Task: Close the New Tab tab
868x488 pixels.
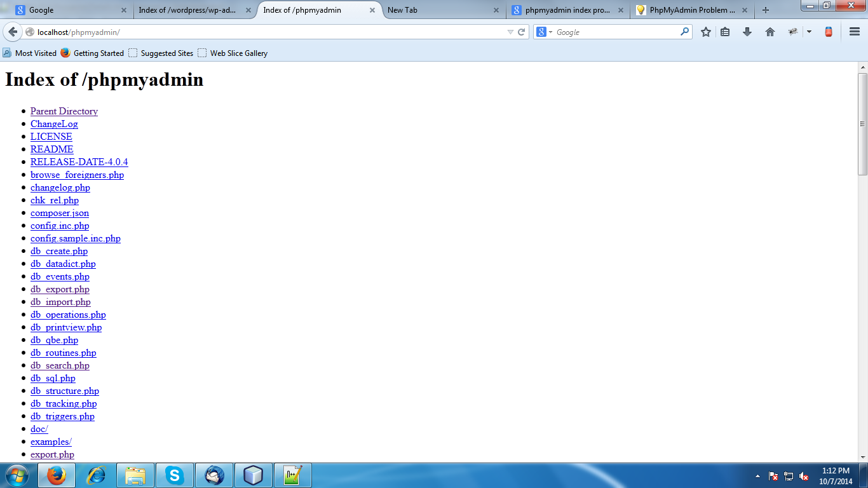Action: 497,10
